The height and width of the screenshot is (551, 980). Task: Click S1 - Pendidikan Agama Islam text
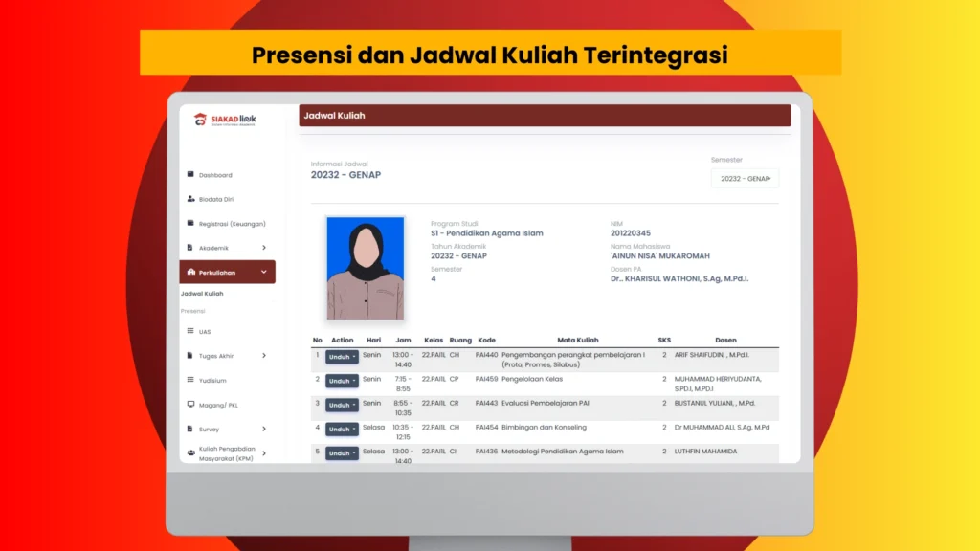tap(486, 233)
